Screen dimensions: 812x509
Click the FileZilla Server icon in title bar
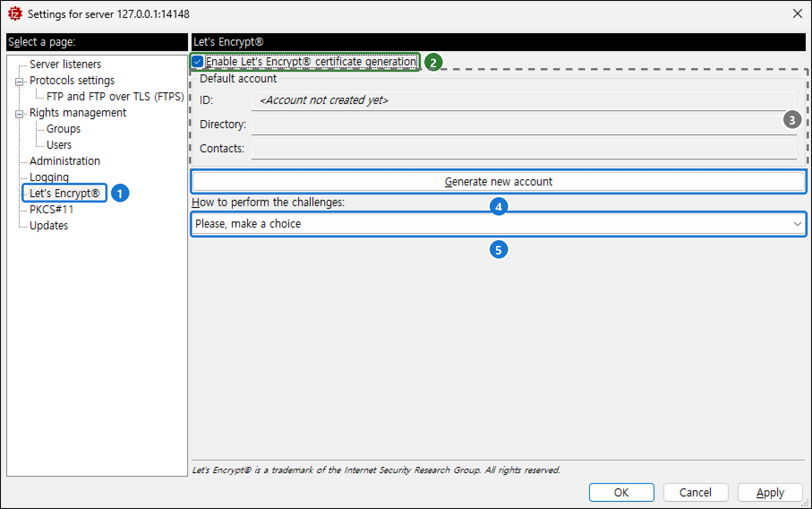[15, 14]
